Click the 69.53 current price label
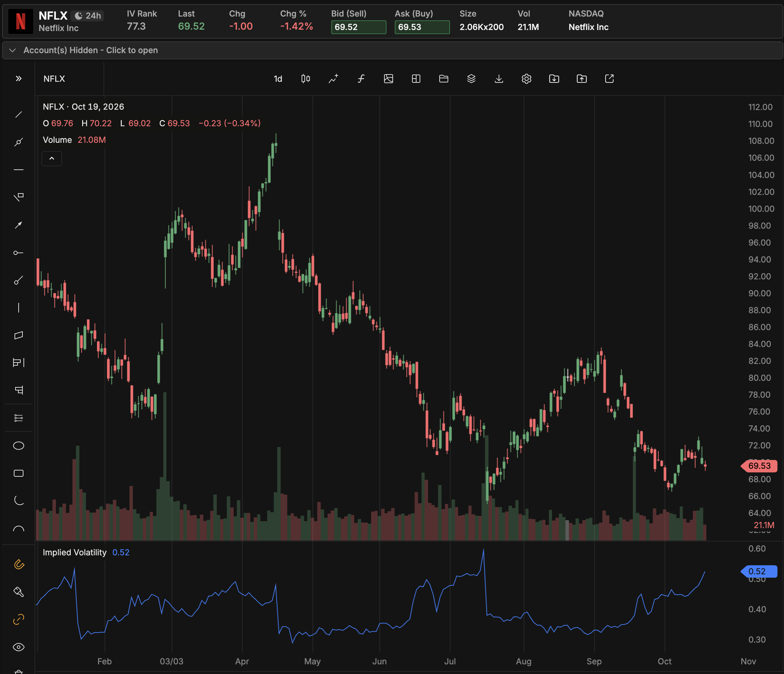Screen dimensions: 784x674 coord(759,466)
